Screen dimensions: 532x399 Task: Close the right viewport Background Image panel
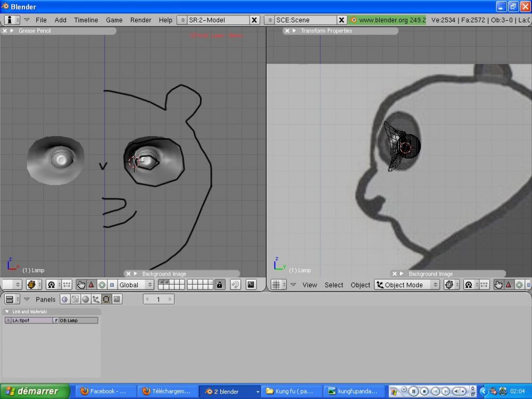pos(395,274)
